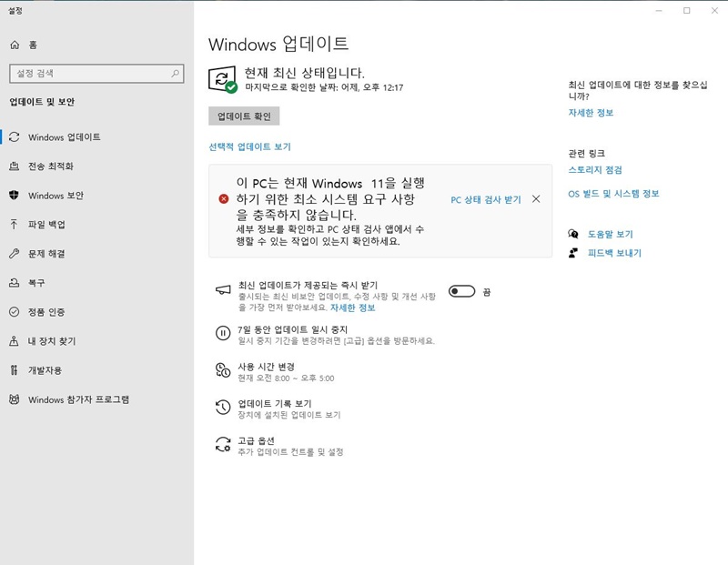Click the 전송 최적화 icon in sidebar
Image resolution: width=728 pixels, height=565 pixels.
(x=15, y=166)
